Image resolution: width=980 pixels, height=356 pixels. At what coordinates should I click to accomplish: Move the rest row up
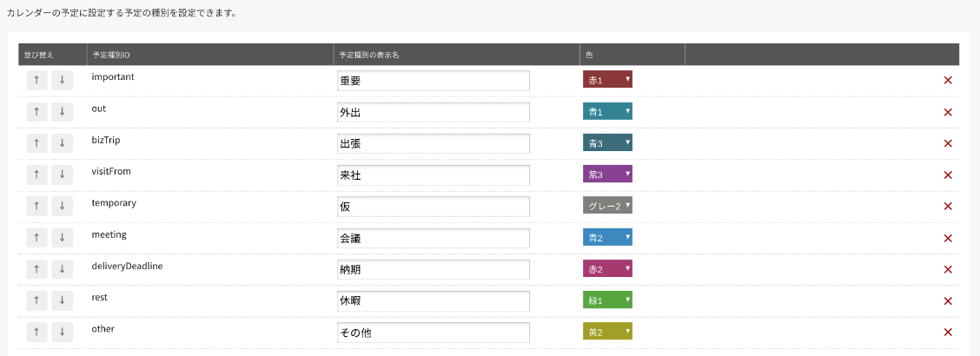pyautogui.click(x=36, y=301)
